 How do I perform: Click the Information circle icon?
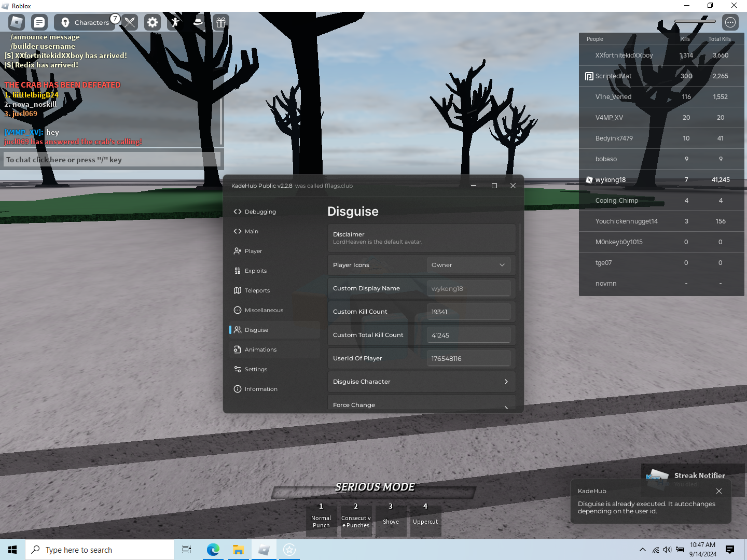tap(238, 389)
